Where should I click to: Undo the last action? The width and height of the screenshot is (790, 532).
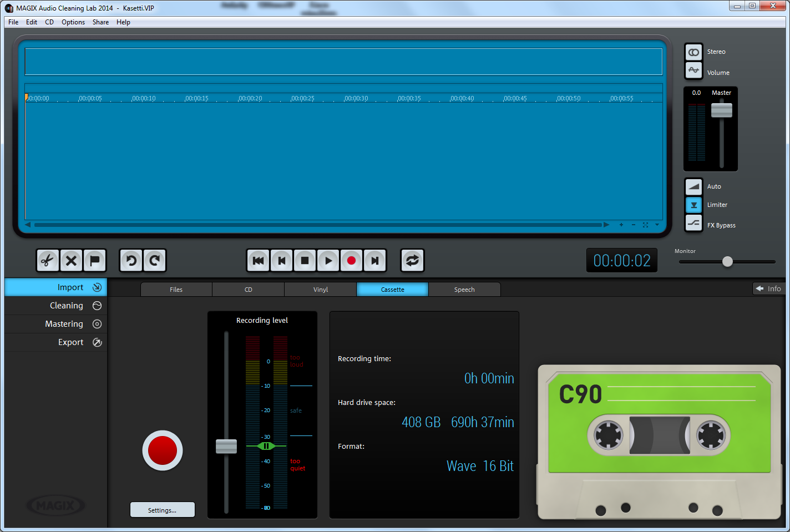[131, 260]
